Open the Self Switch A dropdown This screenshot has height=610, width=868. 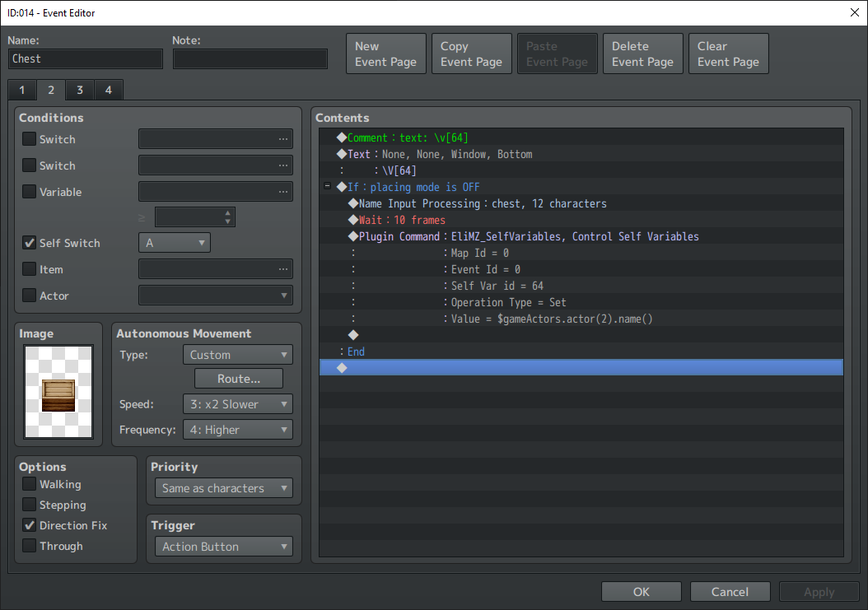[175, 243]
